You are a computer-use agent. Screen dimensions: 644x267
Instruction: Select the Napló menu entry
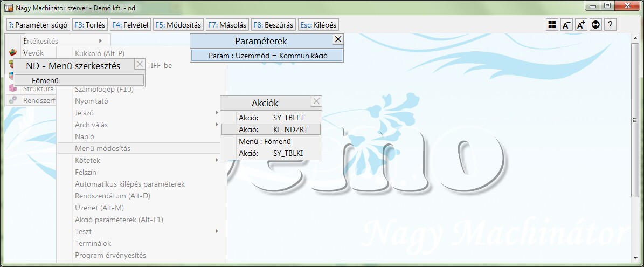tap(85, 136)
